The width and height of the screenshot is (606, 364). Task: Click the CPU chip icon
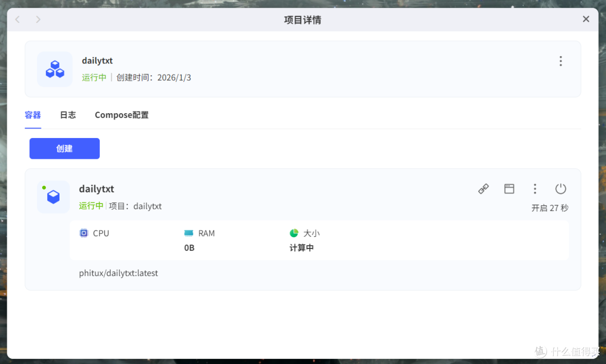84,233
